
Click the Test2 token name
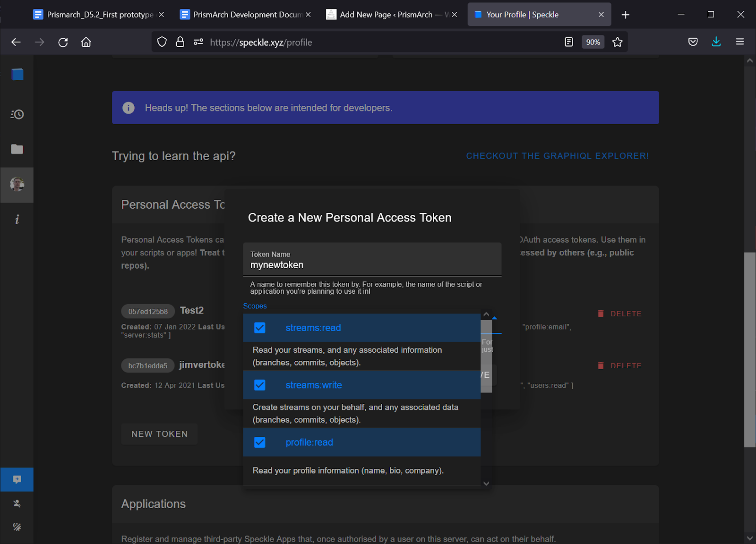click(x=192, y=310)
